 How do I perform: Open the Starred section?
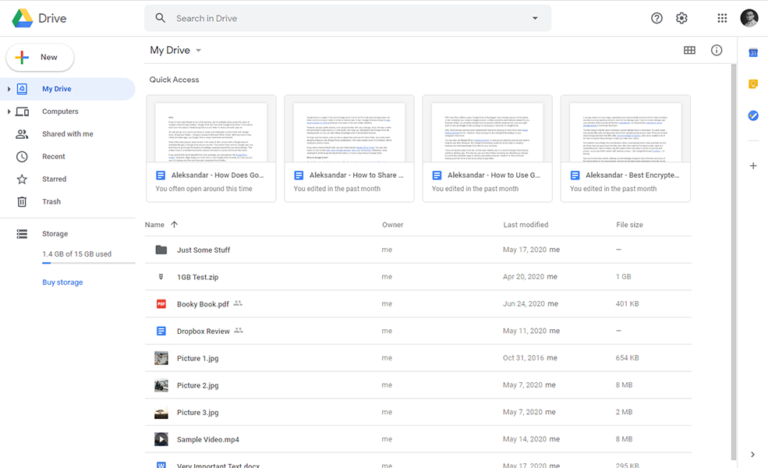(54, 179)
